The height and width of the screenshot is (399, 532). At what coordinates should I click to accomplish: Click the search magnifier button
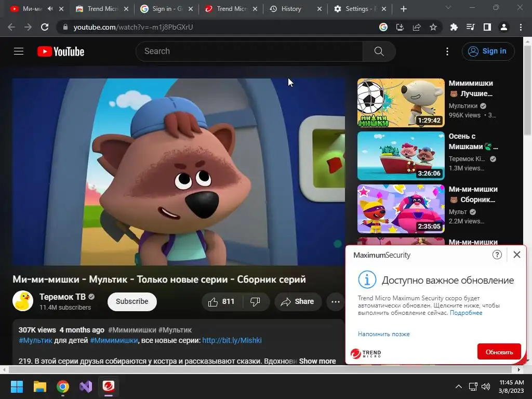point(379,51)
